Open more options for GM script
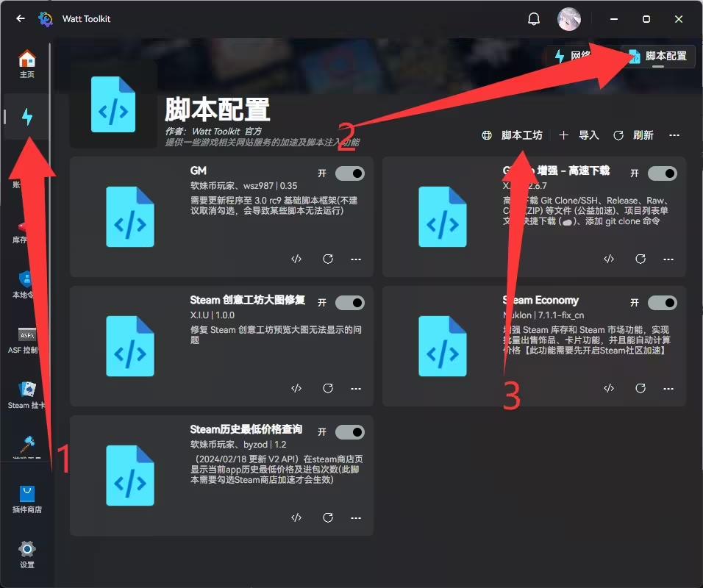Image resolution: width=703 pixels, height=588 pixels. [x=356, y=259]
